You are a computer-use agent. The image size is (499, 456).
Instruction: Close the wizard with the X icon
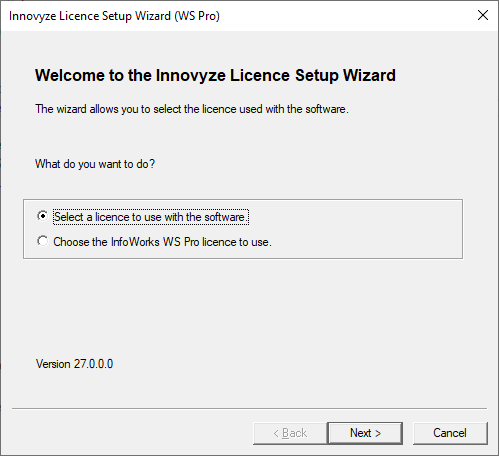click(x=483, y=15)
